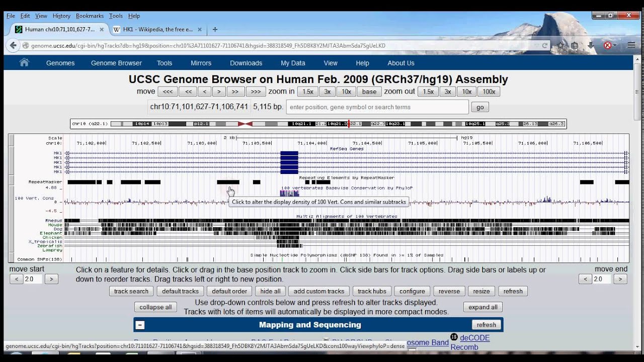Click refresh in Mapping and Sequencing header
The width and height of the screenshot is (644, 362).
pyautogui.click(x=487, y=325)
